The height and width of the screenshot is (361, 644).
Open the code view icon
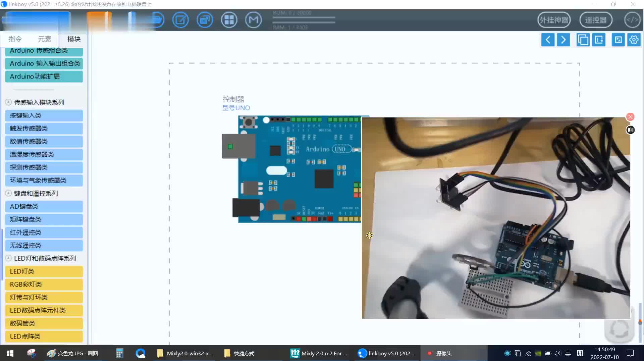pyautogui.click(x=632, y=20)
